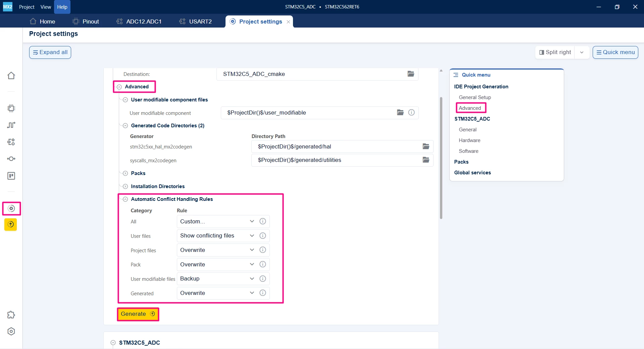
Task: Open the View menu
Action: coord(46,7)
